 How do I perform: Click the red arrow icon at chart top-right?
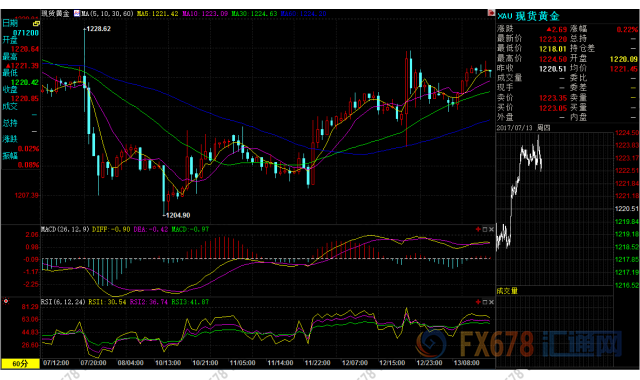click(x=491, y=13)
